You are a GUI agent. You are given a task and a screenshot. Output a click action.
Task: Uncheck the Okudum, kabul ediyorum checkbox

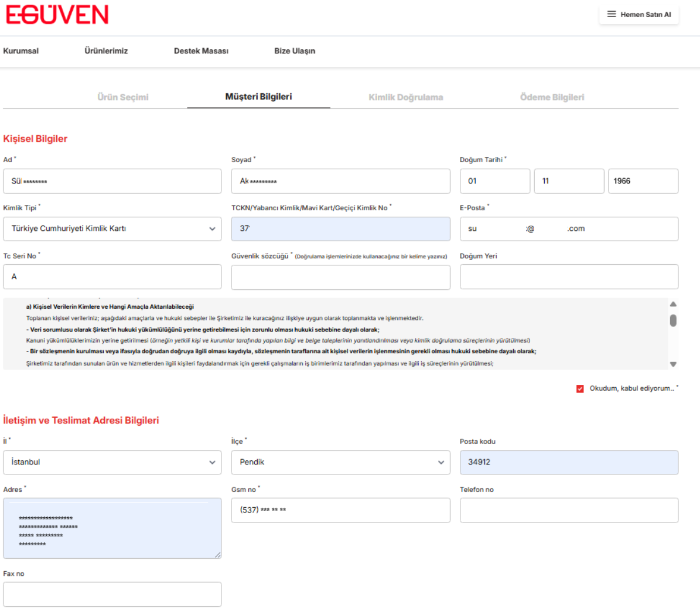tap(580, 388)
